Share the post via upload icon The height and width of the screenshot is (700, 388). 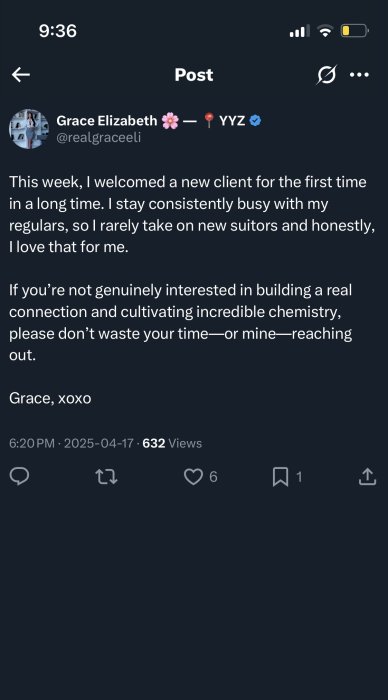click(367, 476)
